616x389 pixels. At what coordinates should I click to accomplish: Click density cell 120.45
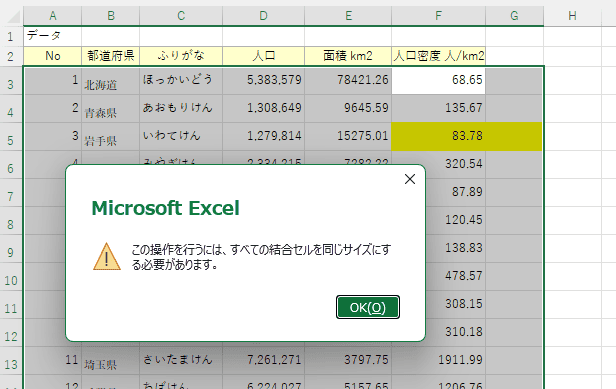coord(456,220)
